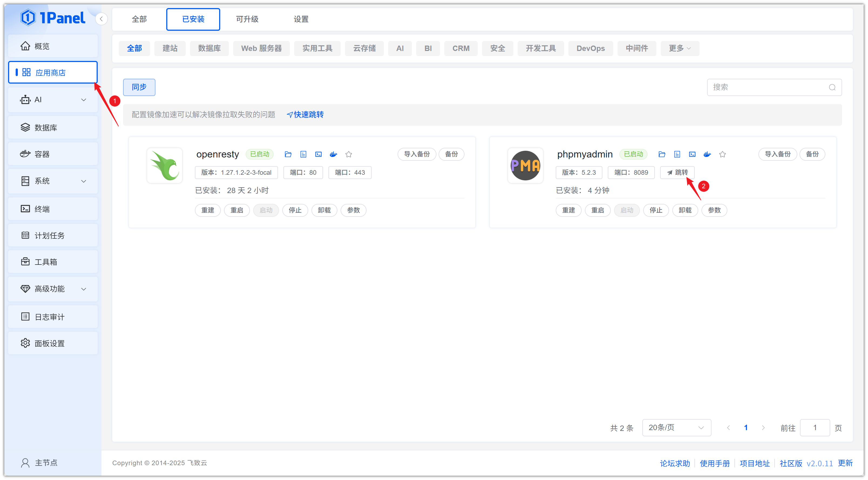Click openresty container docker icon
The width and height of the screenshot is (868, 480).
(333, 154)
